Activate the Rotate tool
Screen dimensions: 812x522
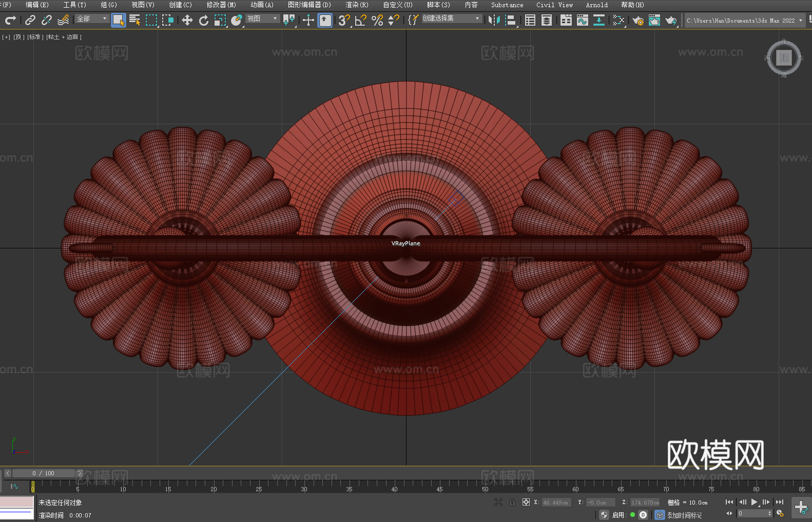[x=204, y=21]
